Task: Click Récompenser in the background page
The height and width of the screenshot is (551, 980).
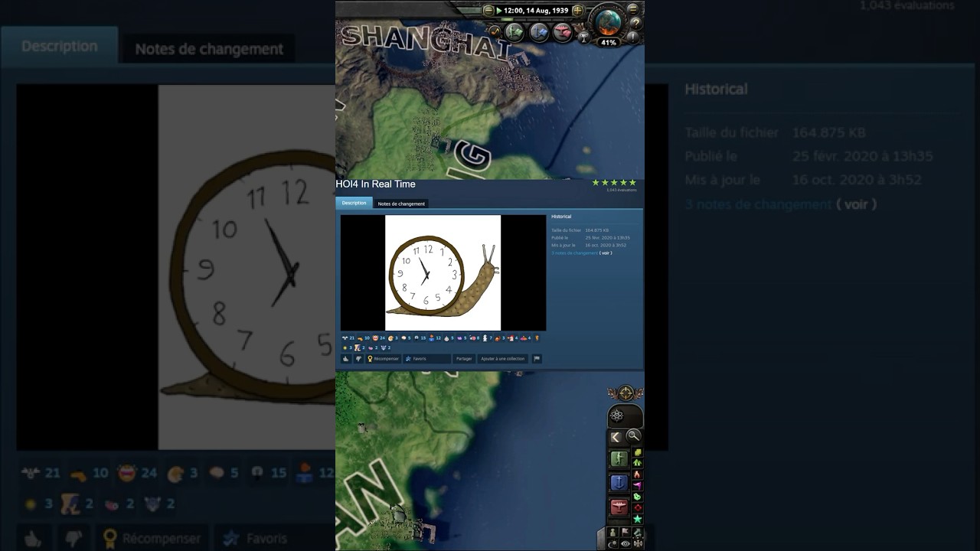Action: [x=152, y=539]
